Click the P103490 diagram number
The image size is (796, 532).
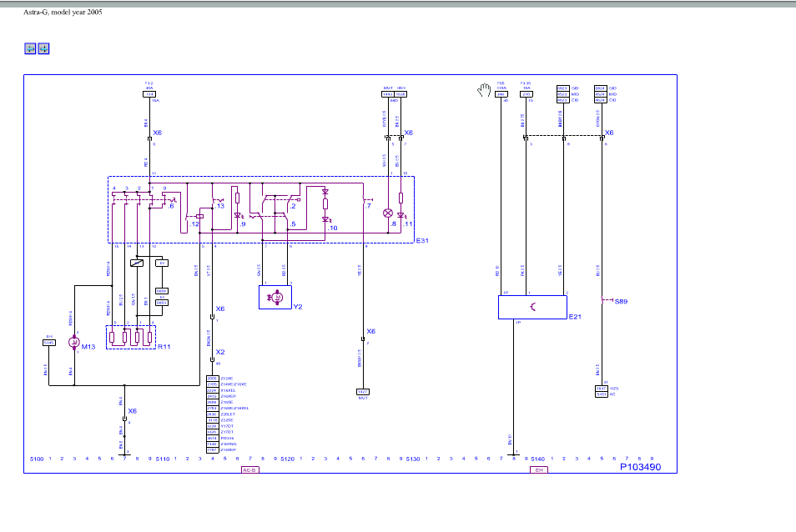pyautogui.click(x=641, y=467)
